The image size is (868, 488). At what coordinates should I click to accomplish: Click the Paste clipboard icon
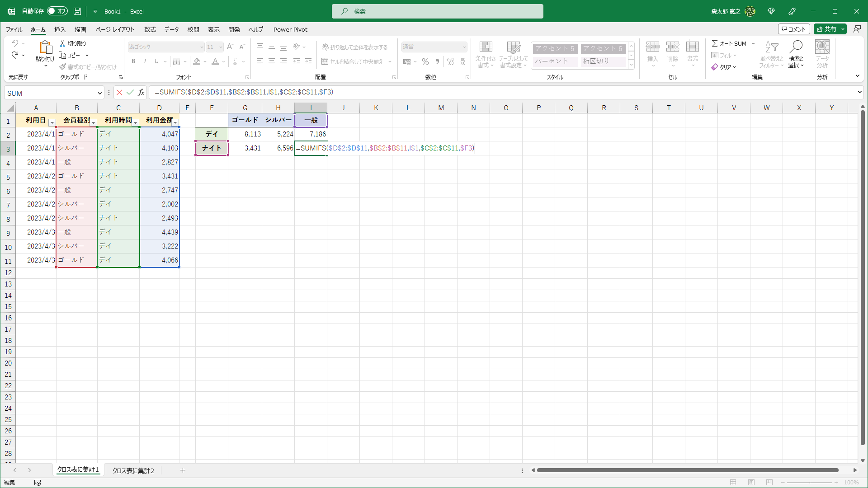coord(45,47)
